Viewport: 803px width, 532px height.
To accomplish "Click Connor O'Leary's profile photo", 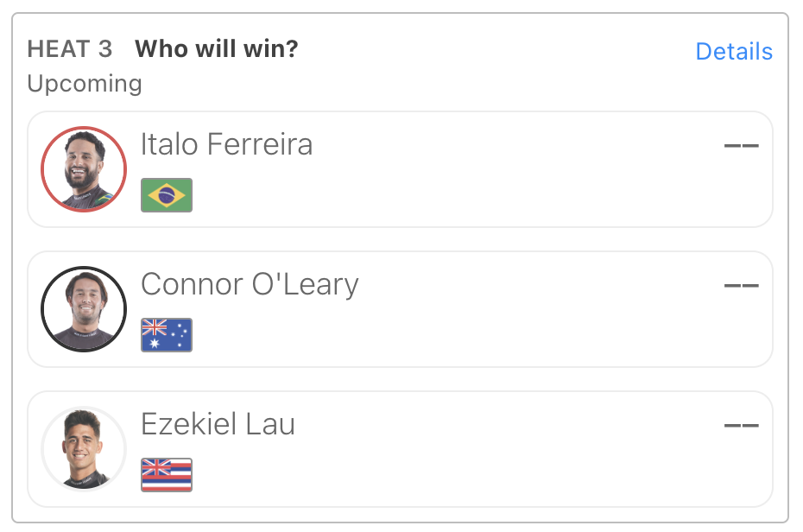I will click(84, 309).
